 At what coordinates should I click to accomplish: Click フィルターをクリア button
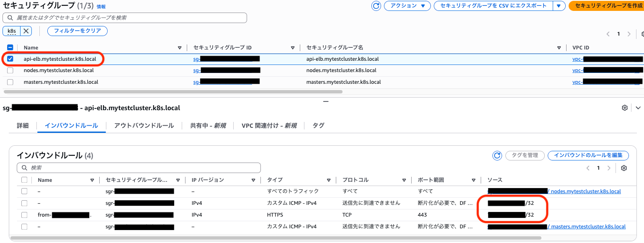tap(77, 31)
